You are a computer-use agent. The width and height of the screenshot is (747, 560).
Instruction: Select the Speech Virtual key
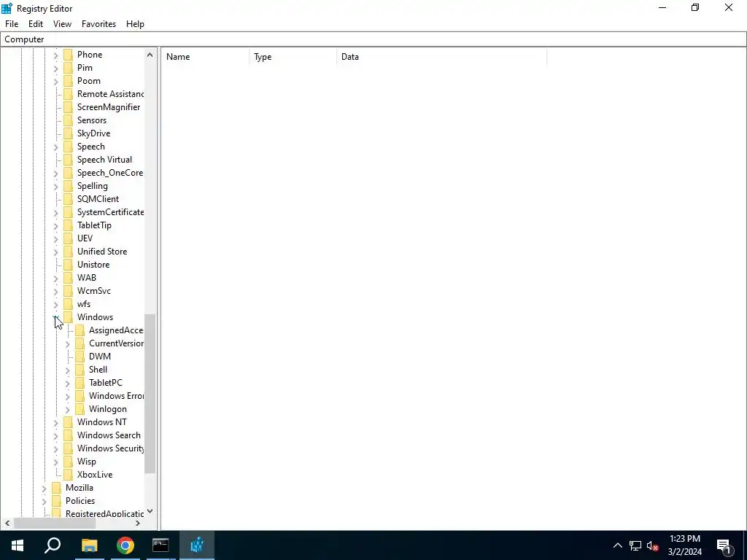[104, 160]
